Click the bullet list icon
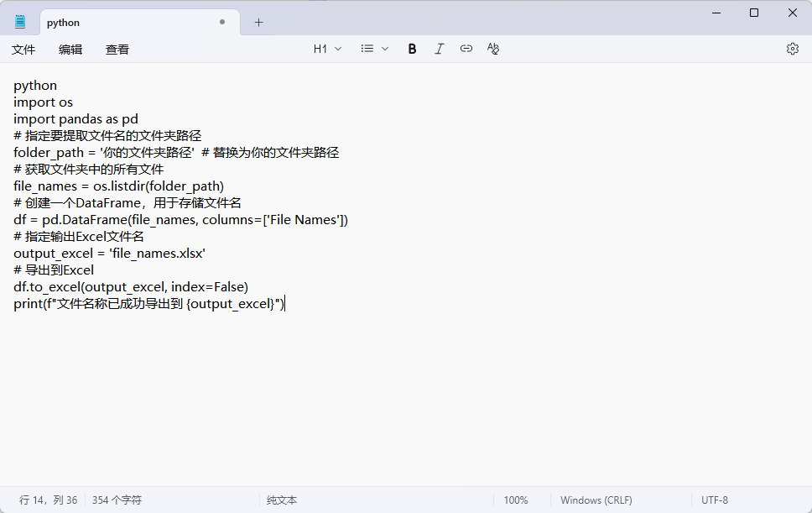The image size is (812, 513). [367, 49]
